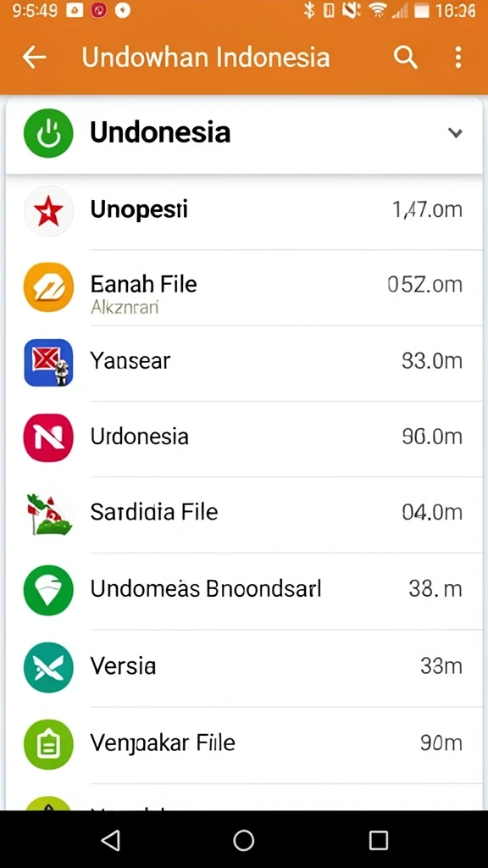The width and height of the screenshot is (488, 868).
Task: Tap the back arrow in header
Action: [34, 57]
